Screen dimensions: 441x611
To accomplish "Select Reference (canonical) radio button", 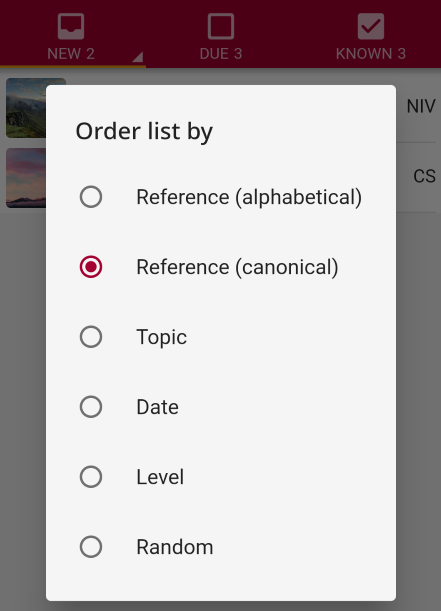I will tap(91, 267).
